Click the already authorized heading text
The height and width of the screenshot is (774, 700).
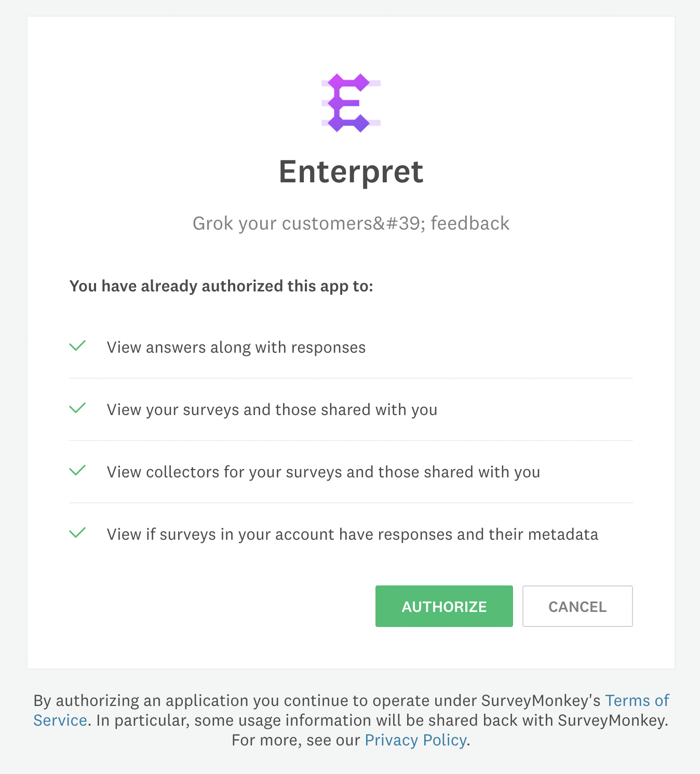coord(221,286)
